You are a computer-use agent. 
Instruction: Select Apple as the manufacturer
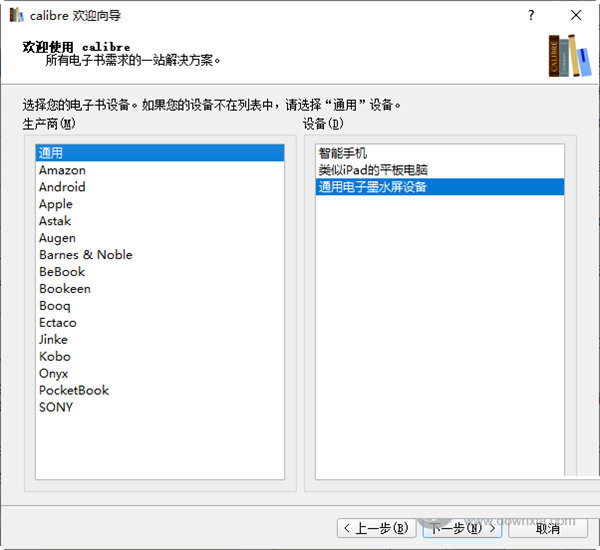[x=56, y=204]
